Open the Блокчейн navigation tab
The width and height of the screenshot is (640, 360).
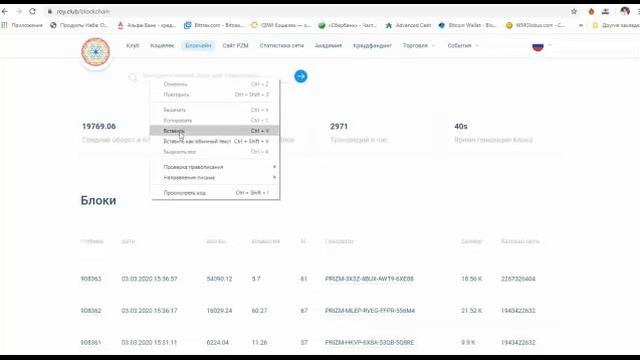click(x=198, y=46)
